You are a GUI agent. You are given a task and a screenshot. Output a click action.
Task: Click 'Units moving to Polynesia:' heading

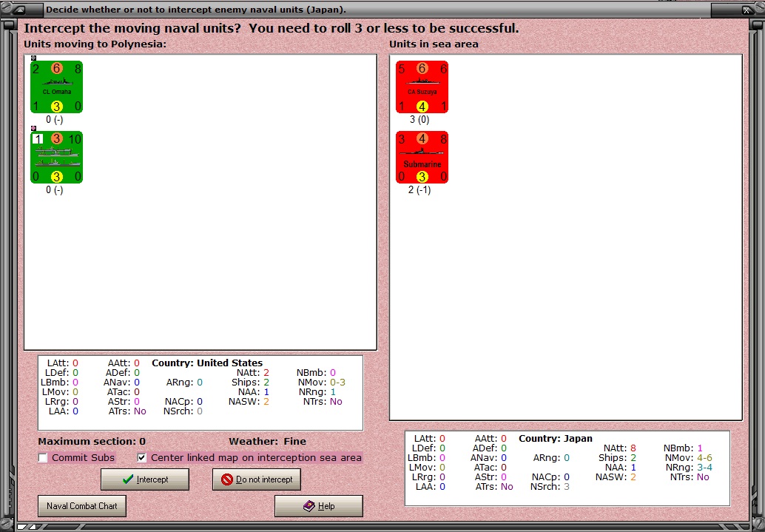coord(95,44)
